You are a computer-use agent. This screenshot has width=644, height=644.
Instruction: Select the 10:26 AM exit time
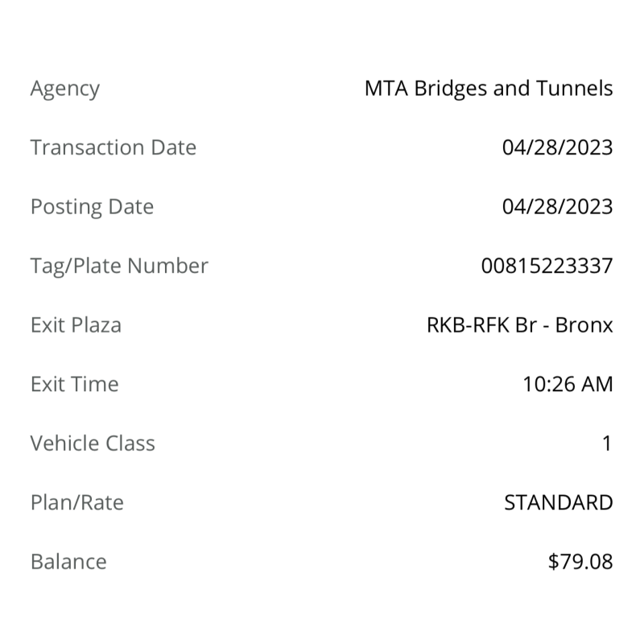pyautogui.click(x=568, y=384)
